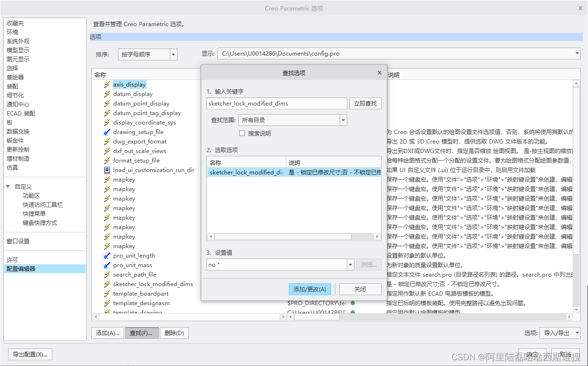
Task: Click the keyword input field in the dialog
Action: (277, 104)
